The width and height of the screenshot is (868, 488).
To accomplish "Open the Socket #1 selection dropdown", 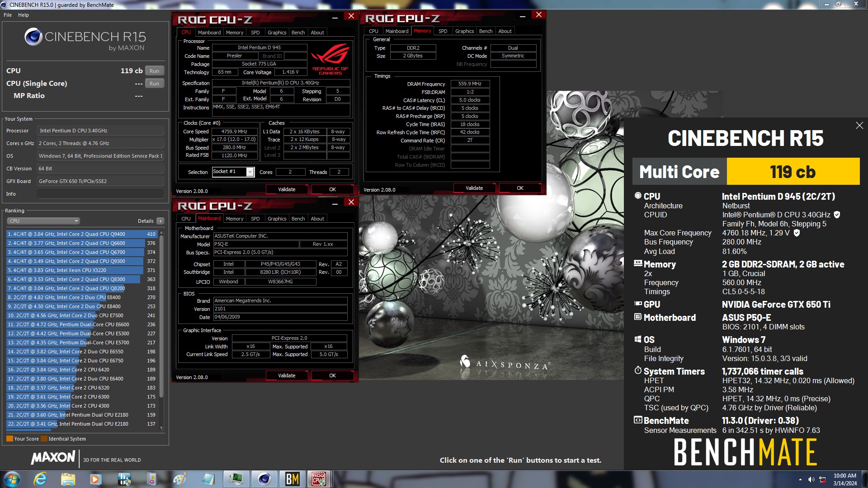I will tap(233, 172).
